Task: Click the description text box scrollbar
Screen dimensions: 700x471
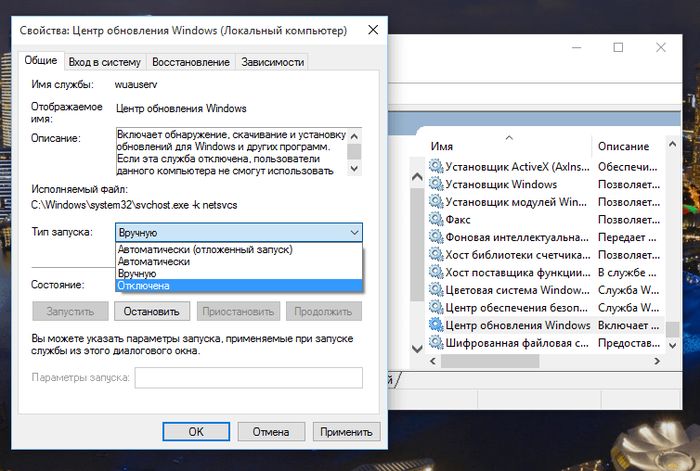Action: [353, 152]
